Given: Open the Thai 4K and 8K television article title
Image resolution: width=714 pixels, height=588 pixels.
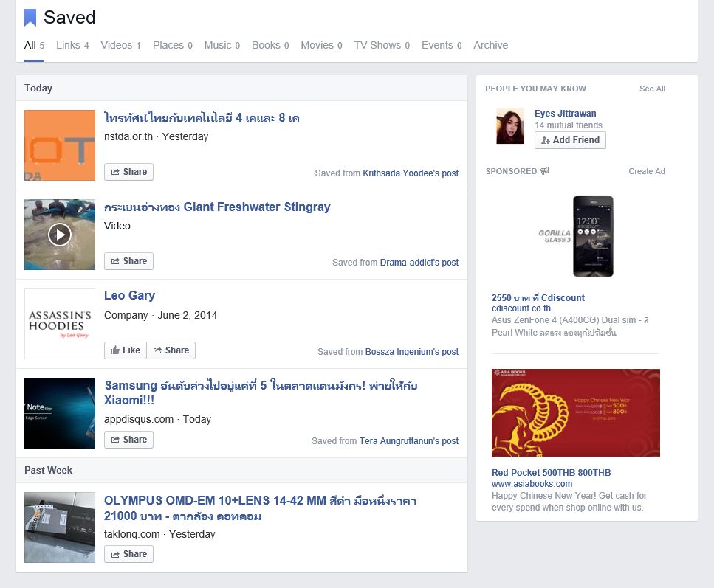Looking at the screenshot, I should coord(202,117).
